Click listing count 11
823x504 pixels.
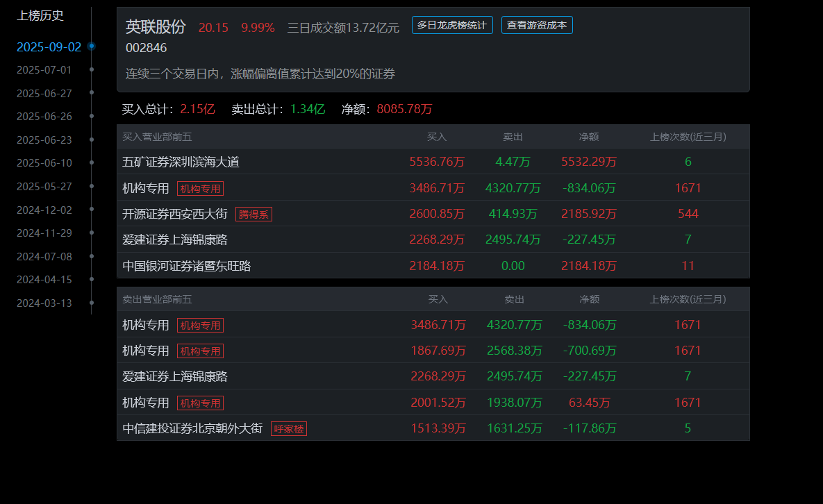click(x=688, y=266)
